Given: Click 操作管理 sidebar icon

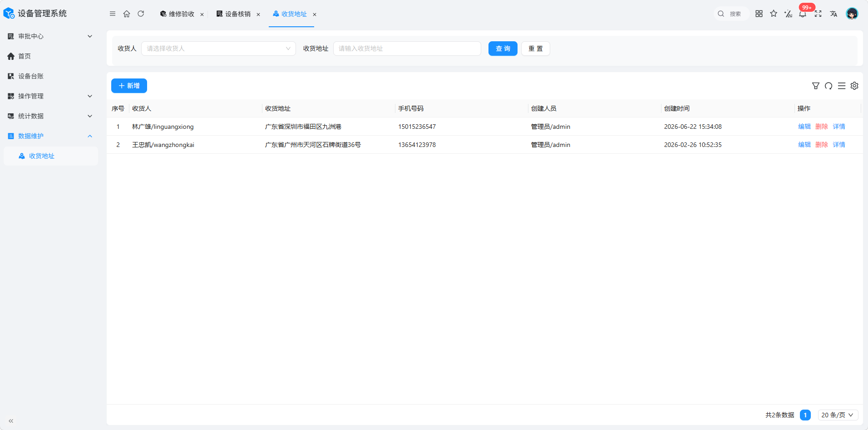Looking at the screenshot, I should [x=11, y=96].
